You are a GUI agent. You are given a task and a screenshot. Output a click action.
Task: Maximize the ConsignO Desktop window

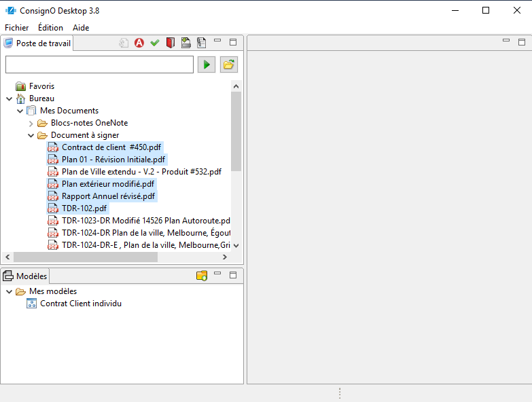click(x=486, y=10)
